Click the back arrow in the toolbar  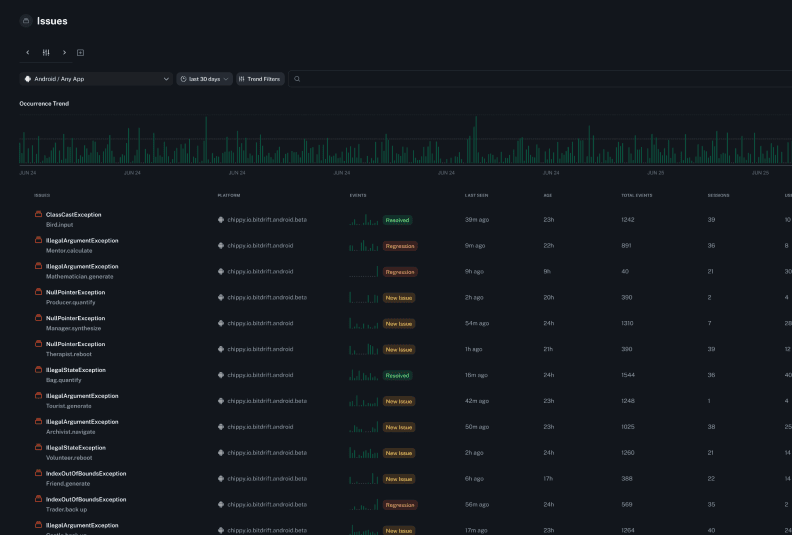coord(28,52)
